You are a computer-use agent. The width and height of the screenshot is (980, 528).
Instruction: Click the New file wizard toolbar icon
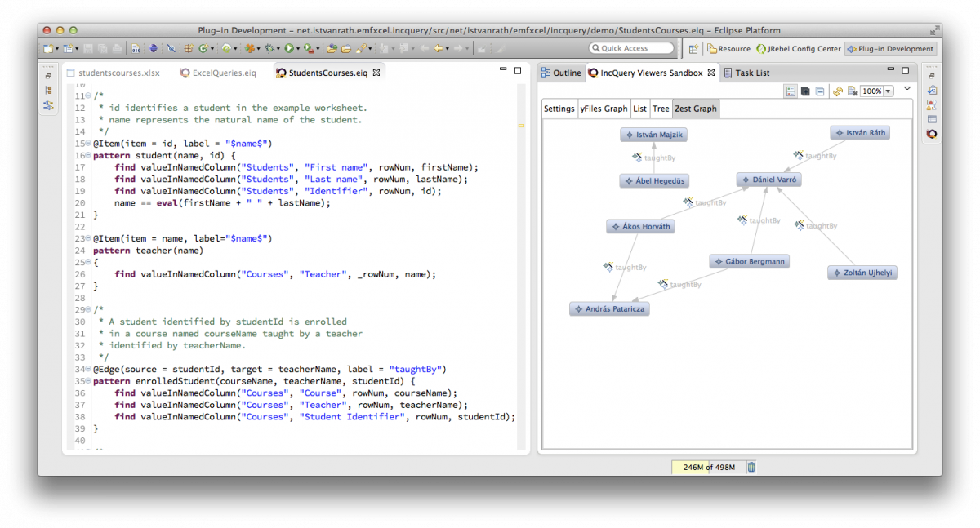tap(47, 49)
